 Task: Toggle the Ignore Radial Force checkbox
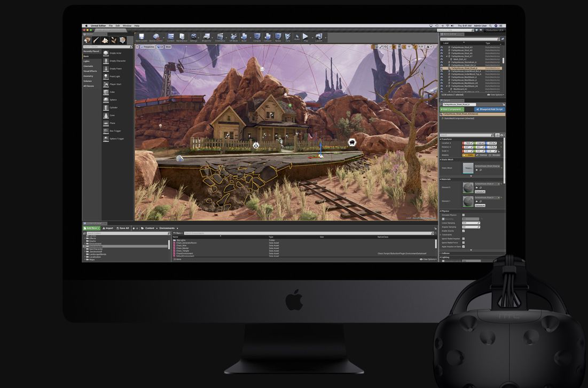(x=464, y=242)
